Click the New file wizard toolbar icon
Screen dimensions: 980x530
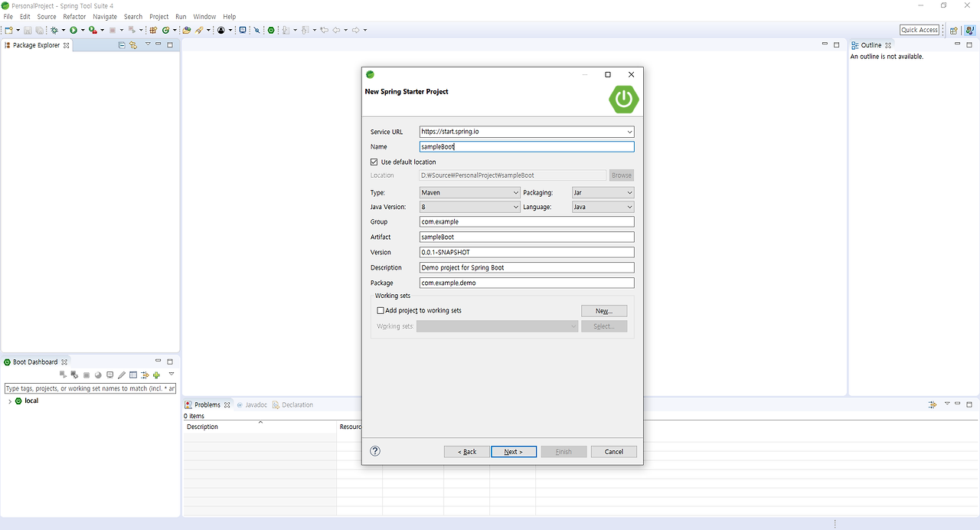[x=8, y=30]
